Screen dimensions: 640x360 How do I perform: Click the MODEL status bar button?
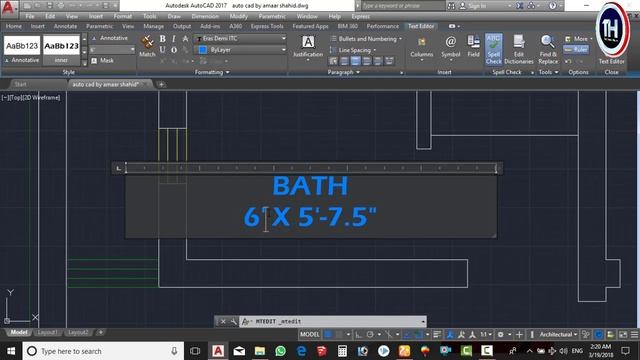(x=310, y=335)
